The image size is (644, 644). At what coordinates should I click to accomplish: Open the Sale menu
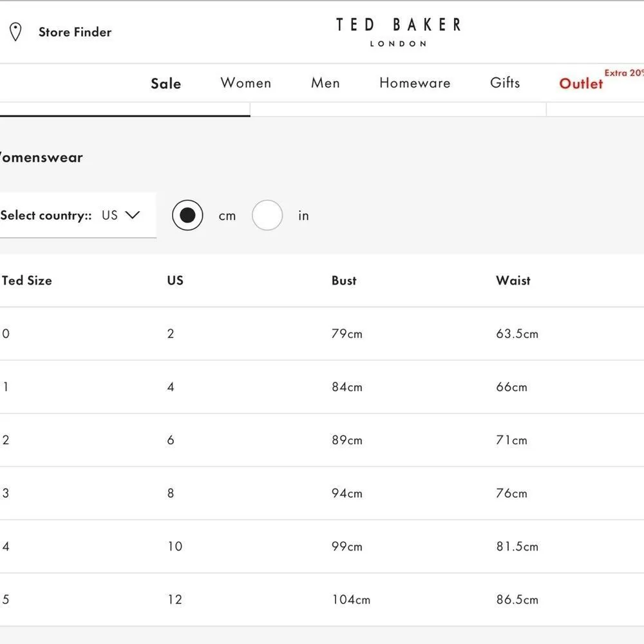pos(166,84)
